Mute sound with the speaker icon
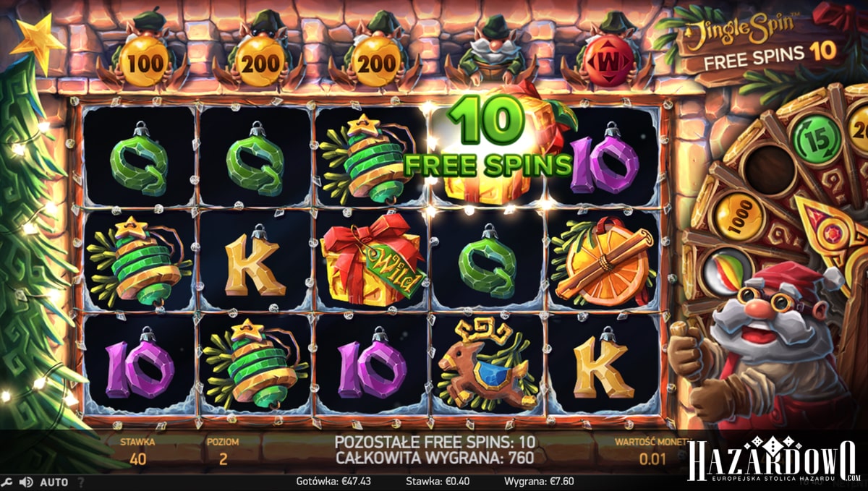868x491 pixels. (26, 482)
